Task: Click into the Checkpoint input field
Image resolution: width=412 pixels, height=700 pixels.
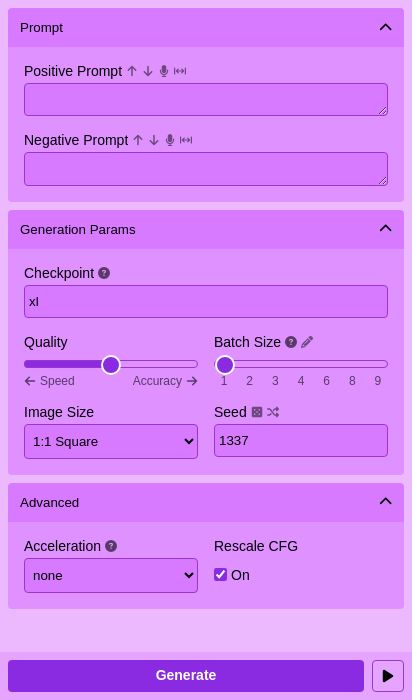Action: pyautogui.click(x=206, y=301)
